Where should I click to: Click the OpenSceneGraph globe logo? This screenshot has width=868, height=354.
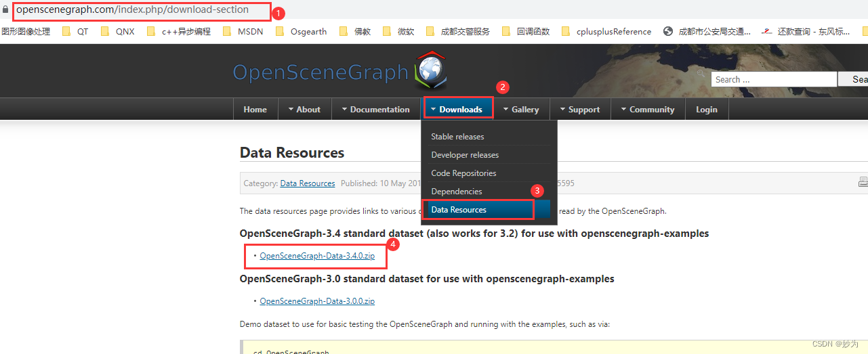431,70
